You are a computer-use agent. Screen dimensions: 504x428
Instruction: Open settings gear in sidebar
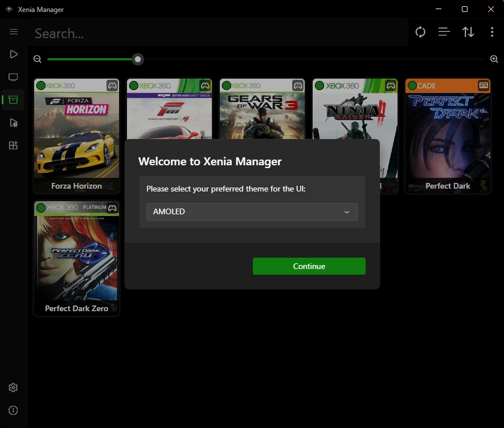pyautogui.click(x=13, y=388)
